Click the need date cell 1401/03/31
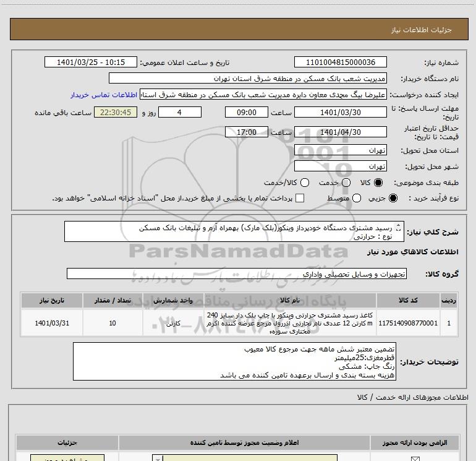Image resolution: width=476 pixels, height=461 pixels. point(51,323)
